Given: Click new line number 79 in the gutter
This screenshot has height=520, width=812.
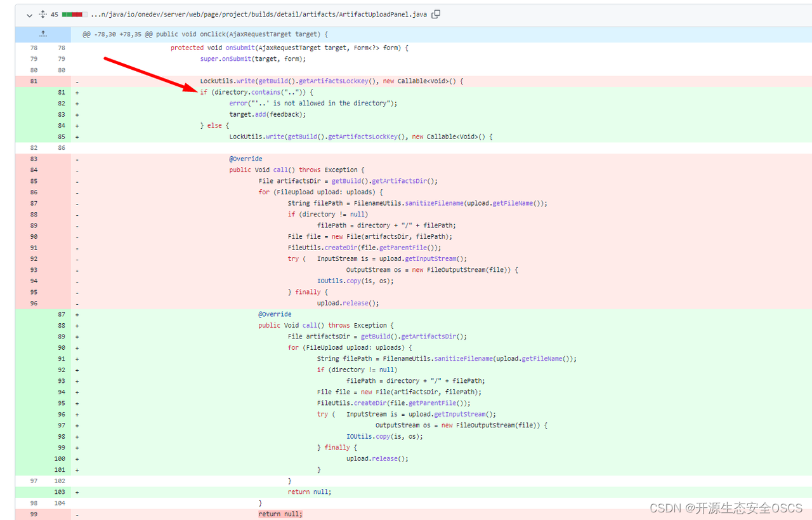Looking at the screenshot, I should [x=62, y=59].
